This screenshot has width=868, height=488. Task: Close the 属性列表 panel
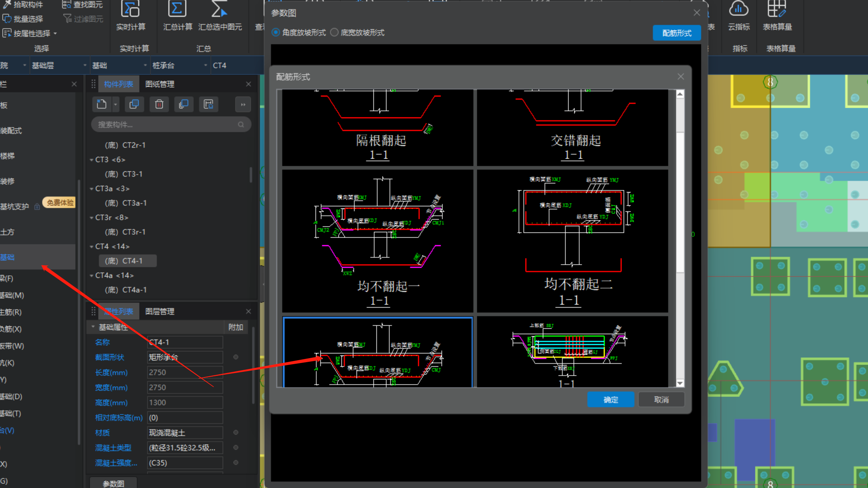click(x=248, y=312)
